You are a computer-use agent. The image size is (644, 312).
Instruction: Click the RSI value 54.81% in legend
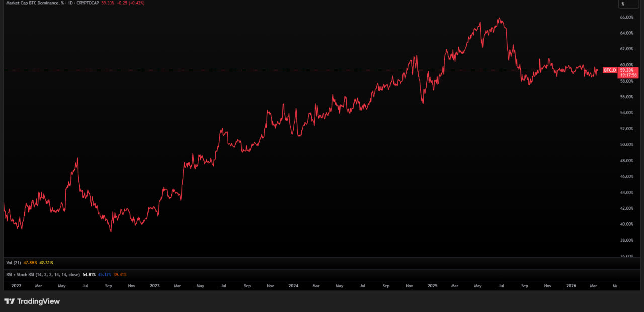pyautogui.click(x=90, y=275)
